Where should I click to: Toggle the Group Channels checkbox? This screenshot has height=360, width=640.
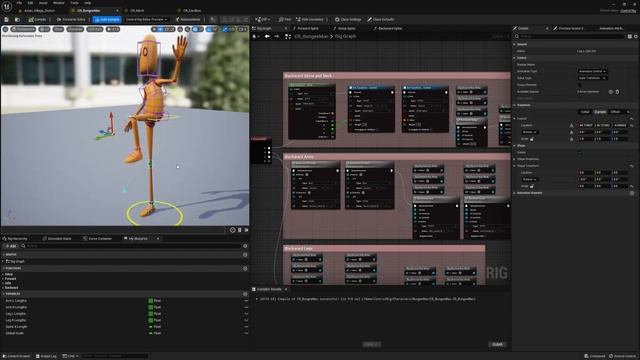(x=580, y=85)
